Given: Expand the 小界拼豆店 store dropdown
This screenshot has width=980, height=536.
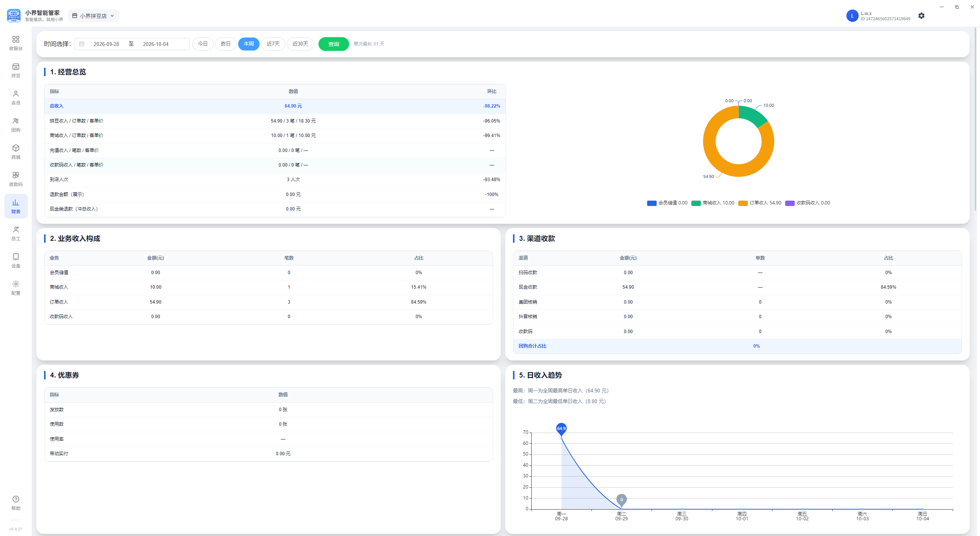Looking at the screenshot, I should [x=93, y=16].
